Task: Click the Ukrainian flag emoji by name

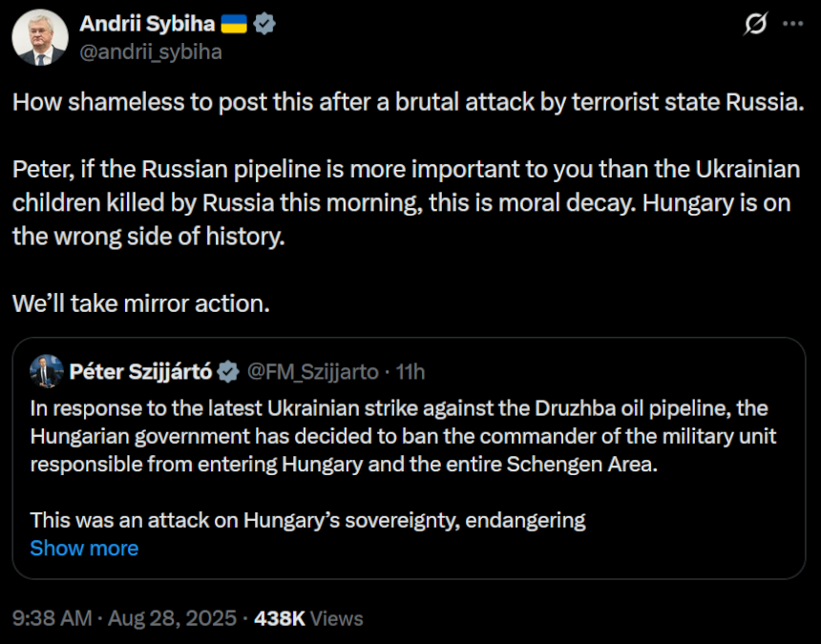Action: tap(234, 24)
